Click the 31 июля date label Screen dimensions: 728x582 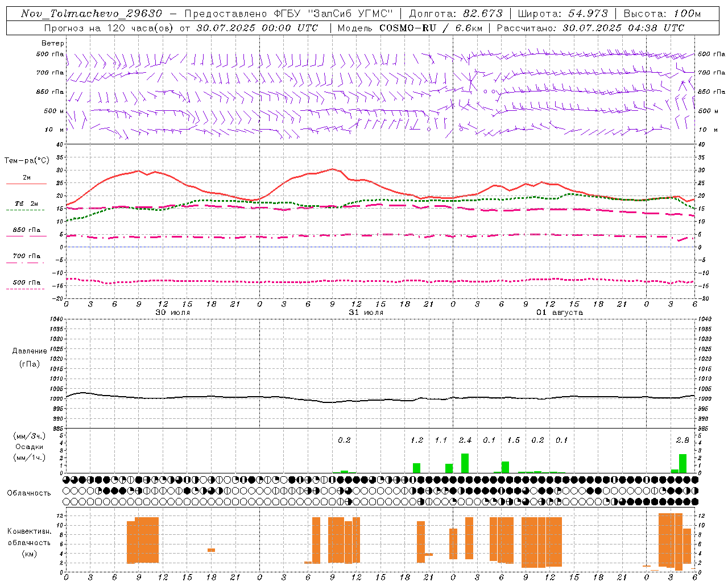click(x=366, y=312)
